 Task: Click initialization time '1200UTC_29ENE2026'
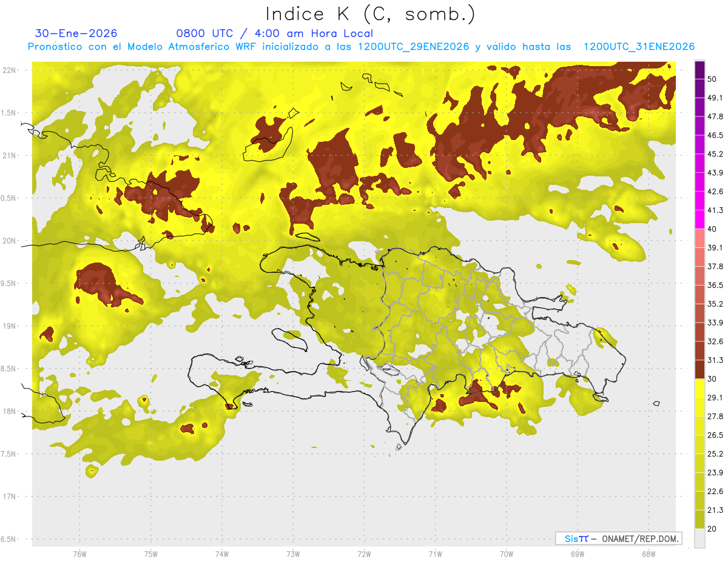coord(414,46)
